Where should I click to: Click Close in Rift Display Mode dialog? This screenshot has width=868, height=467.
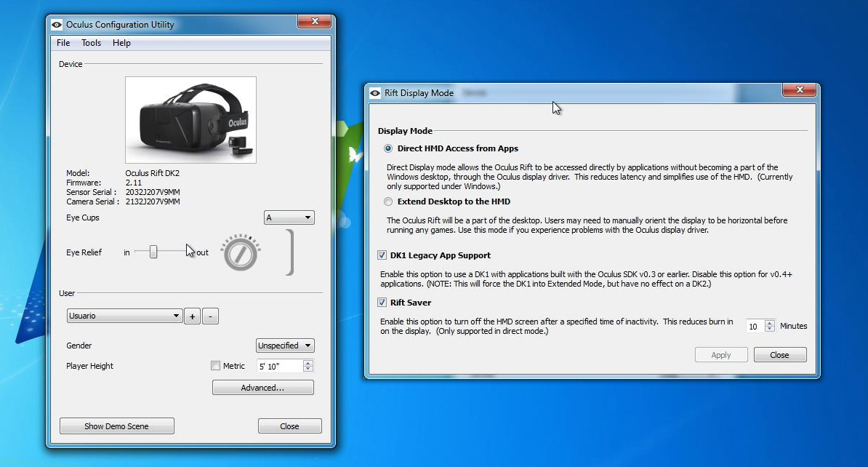point(779,355)
